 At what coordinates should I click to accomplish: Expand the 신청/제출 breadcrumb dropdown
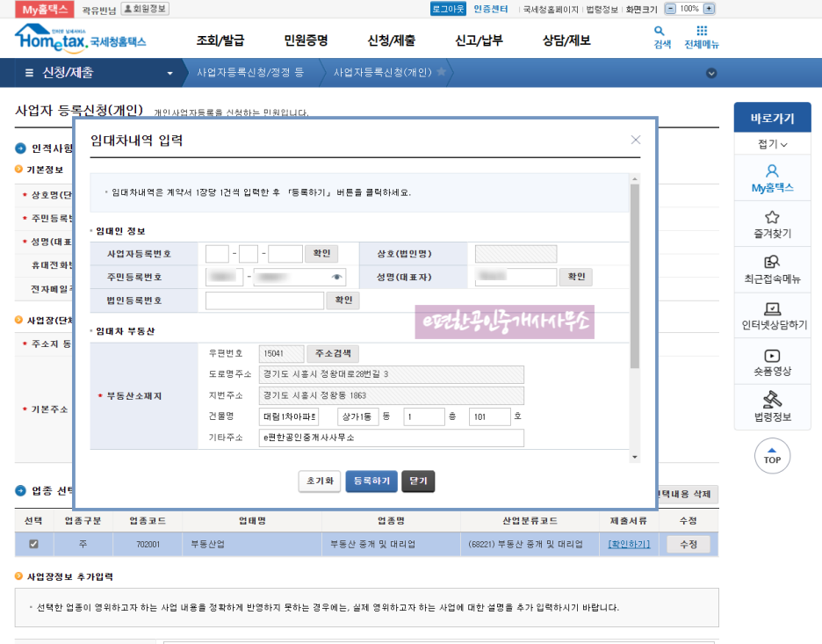[x=169, y=73]
